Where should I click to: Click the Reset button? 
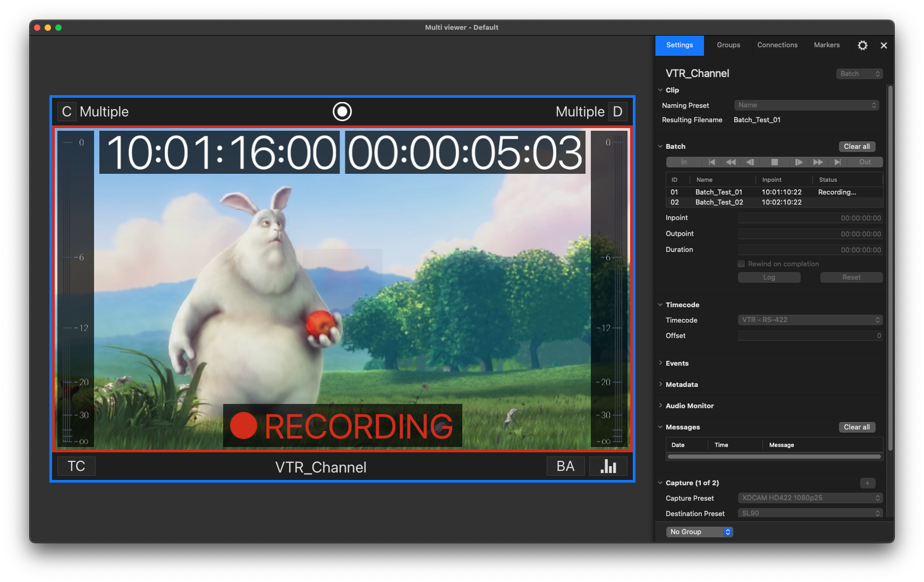(x=852, y=277)
